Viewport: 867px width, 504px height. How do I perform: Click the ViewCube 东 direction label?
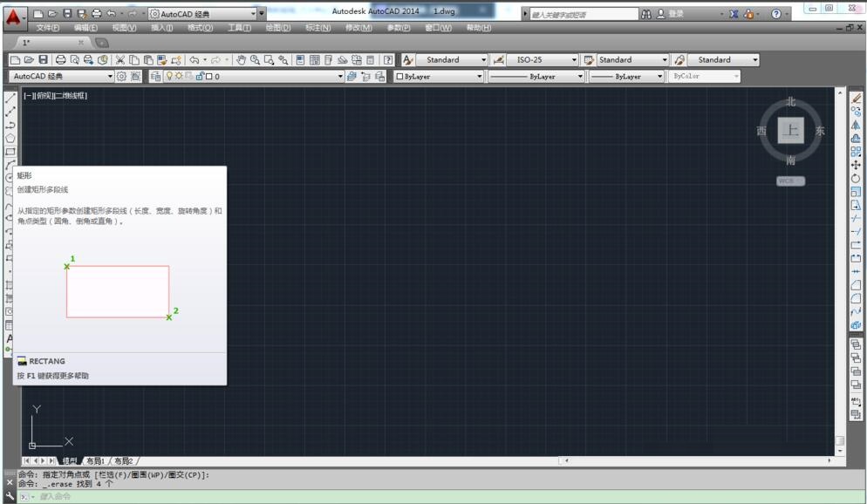tap(820, 131)
